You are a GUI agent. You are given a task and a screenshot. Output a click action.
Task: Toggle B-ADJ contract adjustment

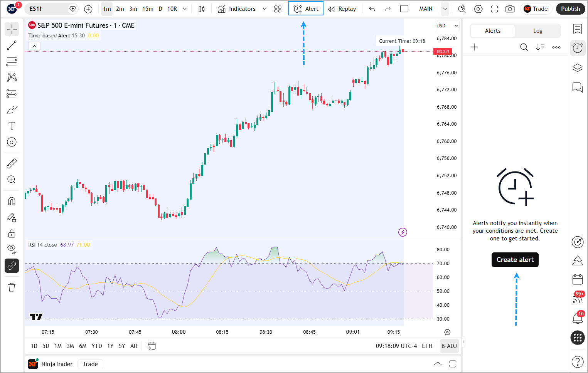(449, 346)
